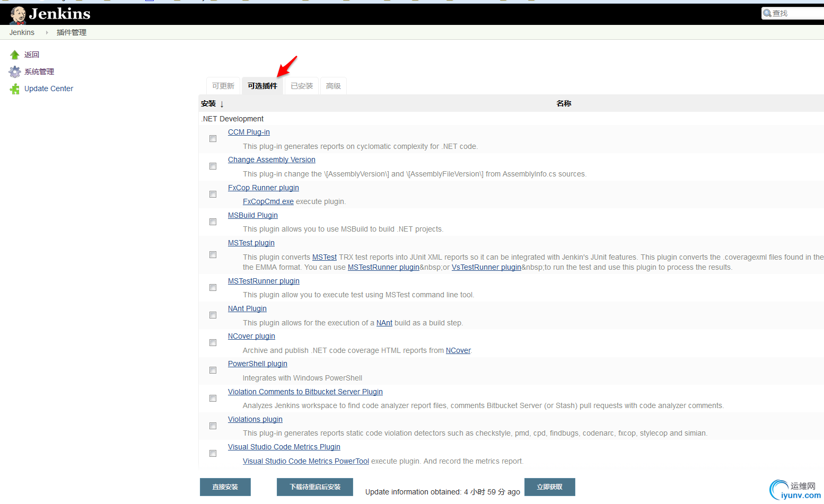Open the FxCop Runner plugin link
Viewport: 824px width, 504px height.
264,188
